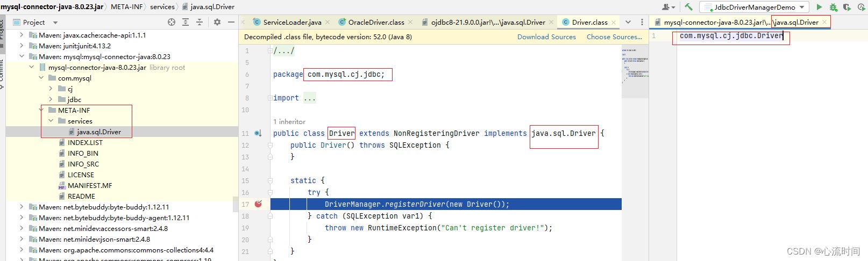Close the OracleDriver.class tab
This screenshot has width=868, height=261.
coord(411,22)
